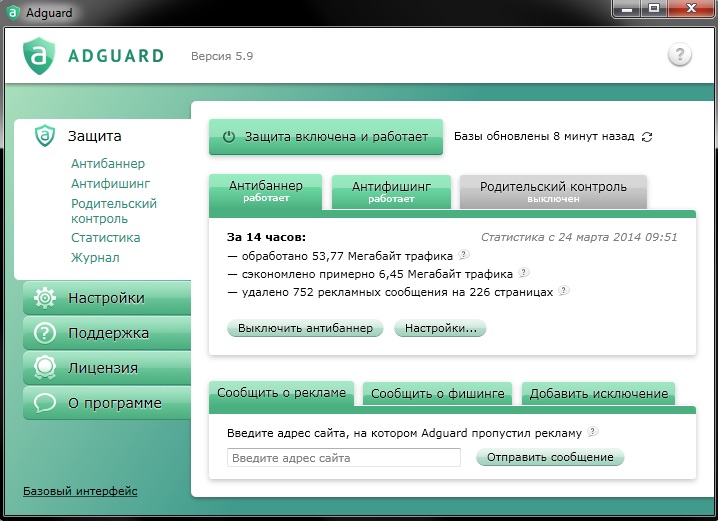Image resolution: width=718 pixels, height=521 pixels.
Task: Click help hint next to обработано 53,77 Мегабайт
Action: point(464,254)
